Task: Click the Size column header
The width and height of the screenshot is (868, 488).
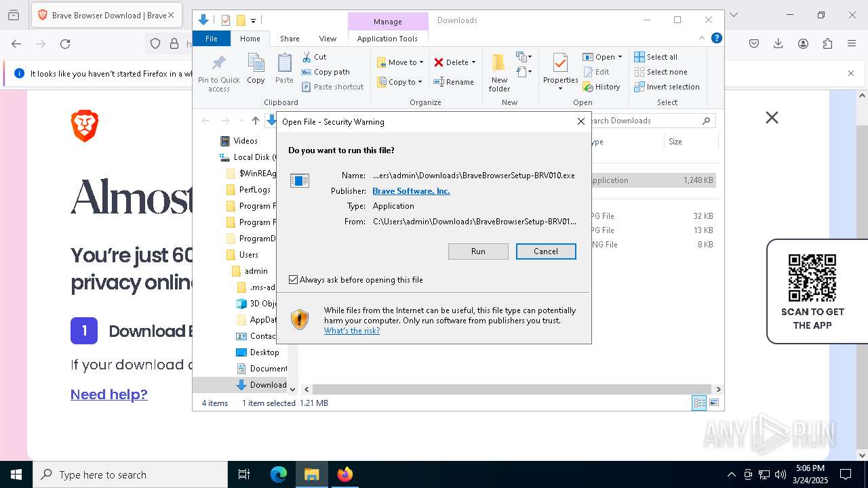Action: [x=690, y=142]
